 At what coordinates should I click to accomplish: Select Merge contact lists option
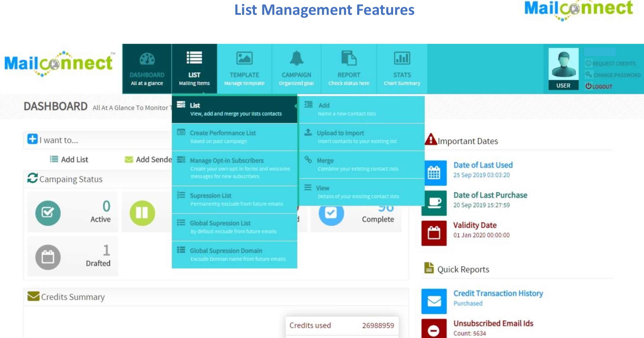(x=362, y=164)
